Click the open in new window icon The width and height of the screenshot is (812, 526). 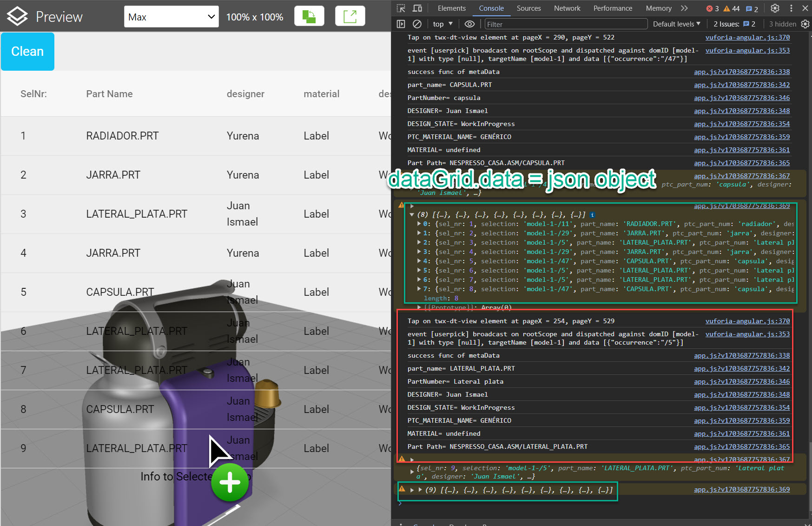[x=350, y=17]
